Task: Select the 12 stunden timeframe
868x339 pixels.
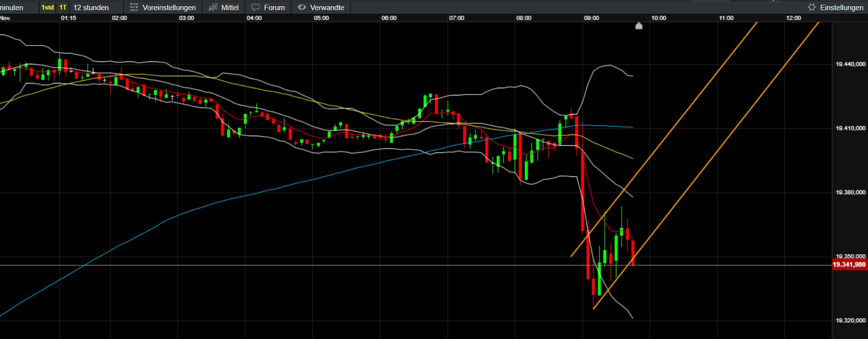Action: click(91, 7)
